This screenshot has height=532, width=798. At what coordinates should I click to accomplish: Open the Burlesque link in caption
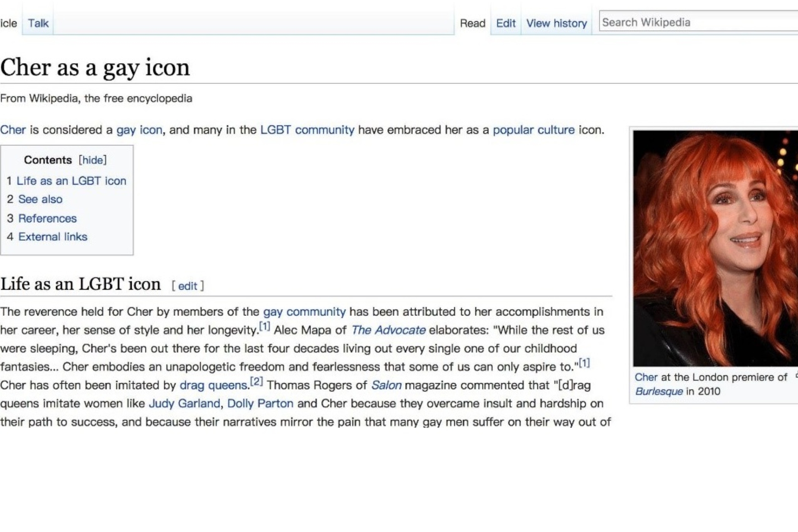(x=659, y=392)
